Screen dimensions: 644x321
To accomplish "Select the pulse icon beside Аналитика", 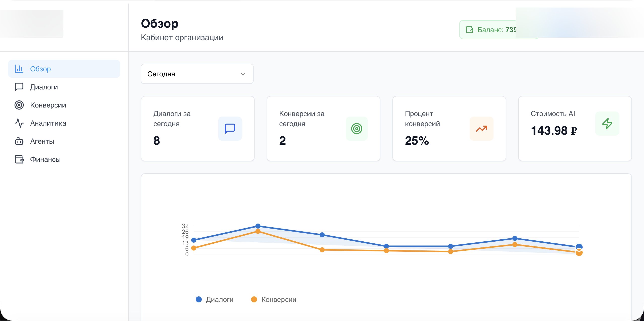I will 19,123.
